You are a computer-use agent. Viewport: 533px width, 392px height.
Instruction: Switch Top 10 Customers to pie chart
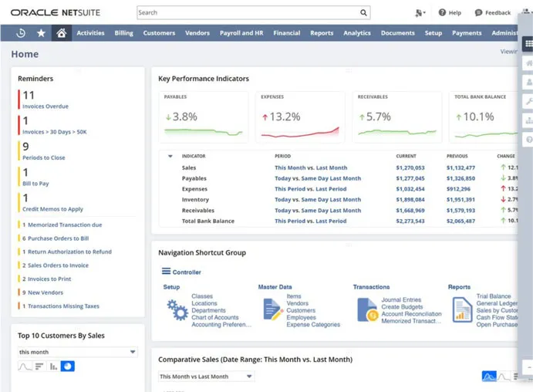point(68,367)
